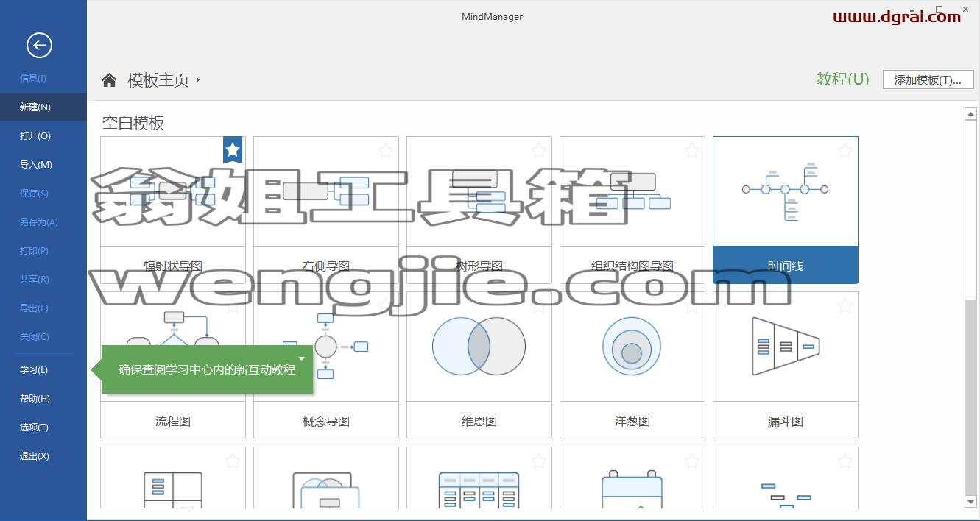
Task: Toggle favorite star on 组织结构图导图
Action: (692, 151)
